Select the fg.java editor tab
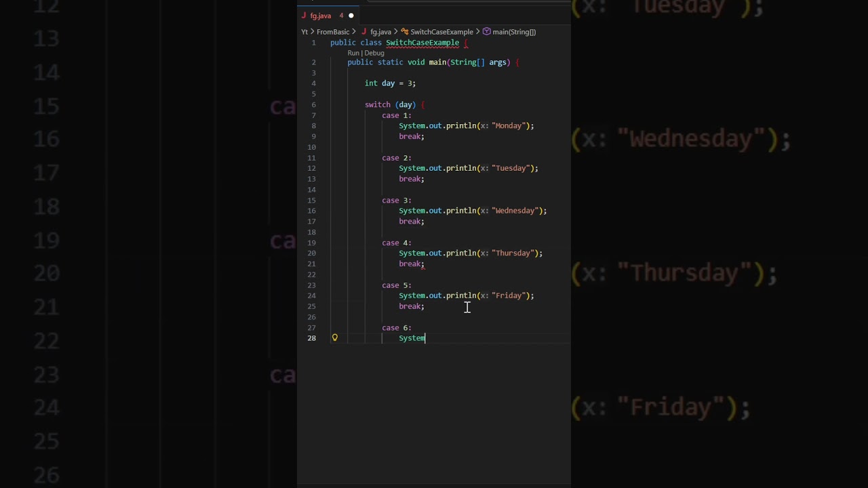Screen dimensions: 868x488 pos(329,16)
